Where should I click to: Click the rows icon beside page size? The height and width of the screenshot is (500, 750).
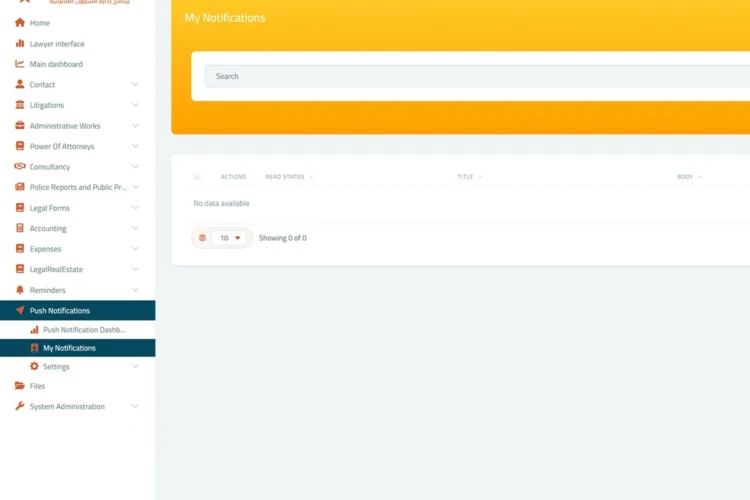click(202, 238)
